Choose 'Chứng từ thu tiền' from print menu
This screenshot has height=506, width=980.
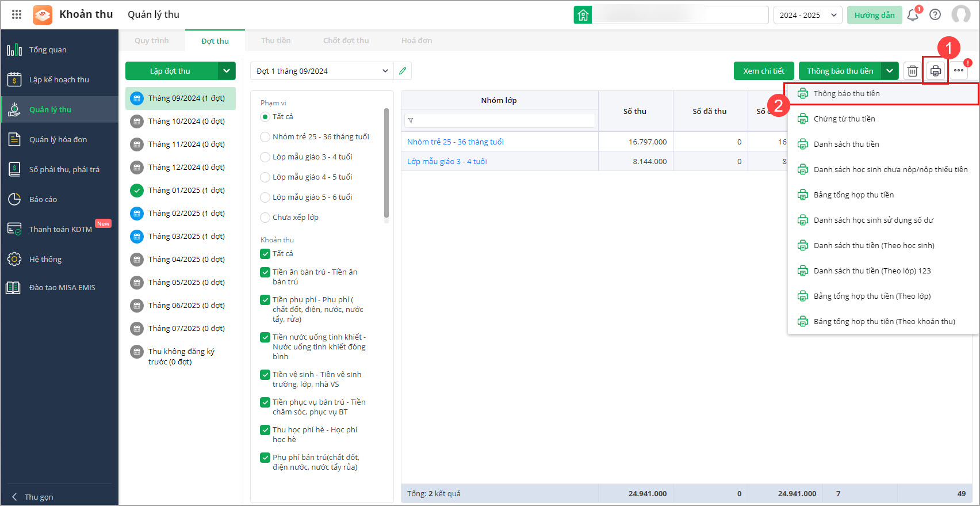pyautogui.click(x=844, y=119)
